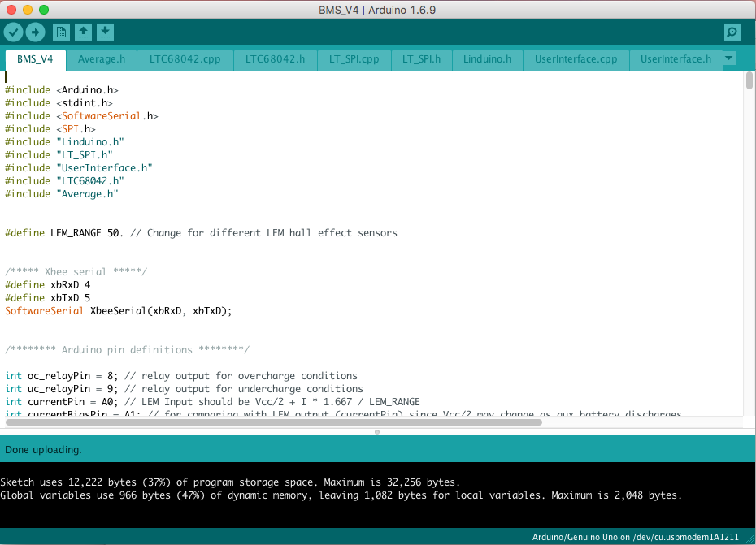Click the "#define xbTxD 5" line
This screenshot has width=756, height=545.
tap(48, 298)
